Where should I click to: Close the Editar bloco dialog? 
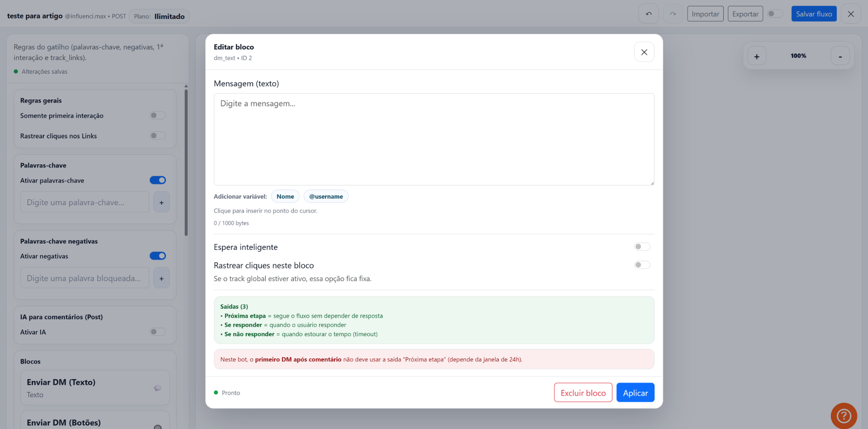(644, 52)
